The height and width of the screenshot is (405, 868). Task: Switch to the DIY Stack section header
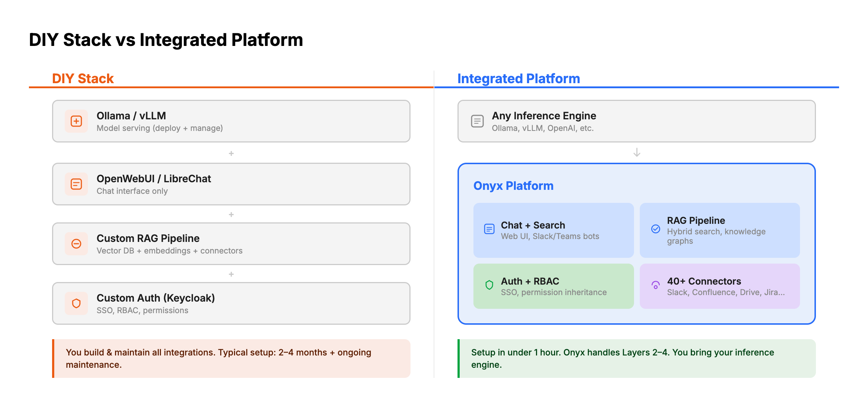[x=82, y=78]
